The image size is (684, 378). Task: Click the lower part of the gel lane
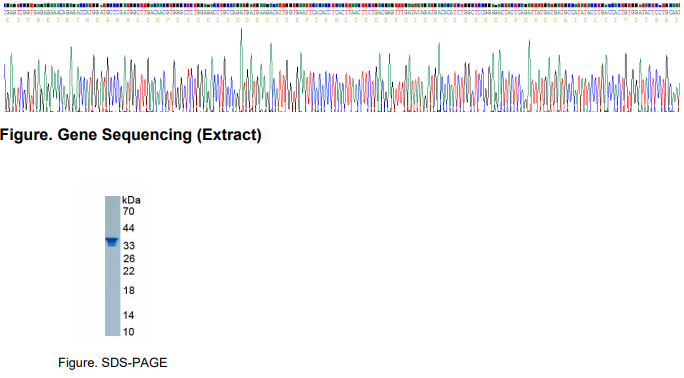(112, 305)
